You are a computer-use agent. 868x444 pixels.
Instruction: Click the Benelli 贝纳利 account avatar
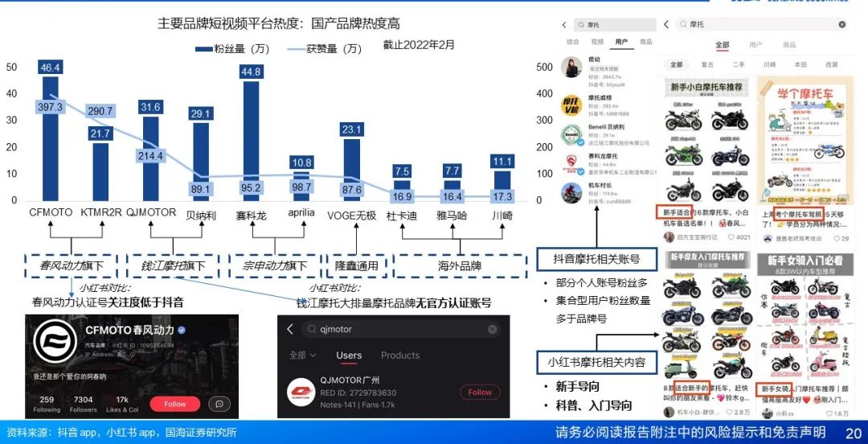point(571,134)
